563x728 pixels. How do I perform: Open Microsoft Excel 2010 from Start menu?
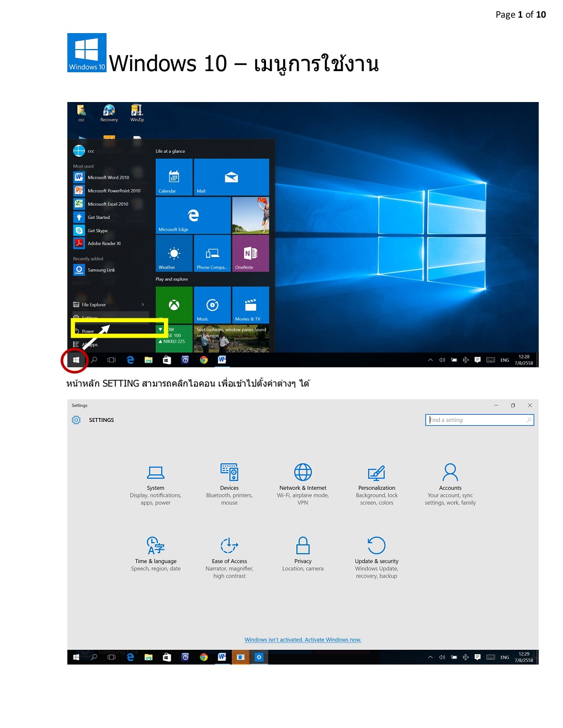pos(108,204)
